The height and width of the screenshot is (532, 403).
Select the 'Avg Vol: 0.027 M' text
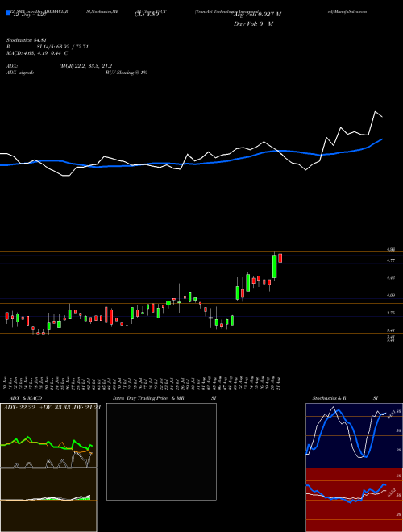click(257, 15)
